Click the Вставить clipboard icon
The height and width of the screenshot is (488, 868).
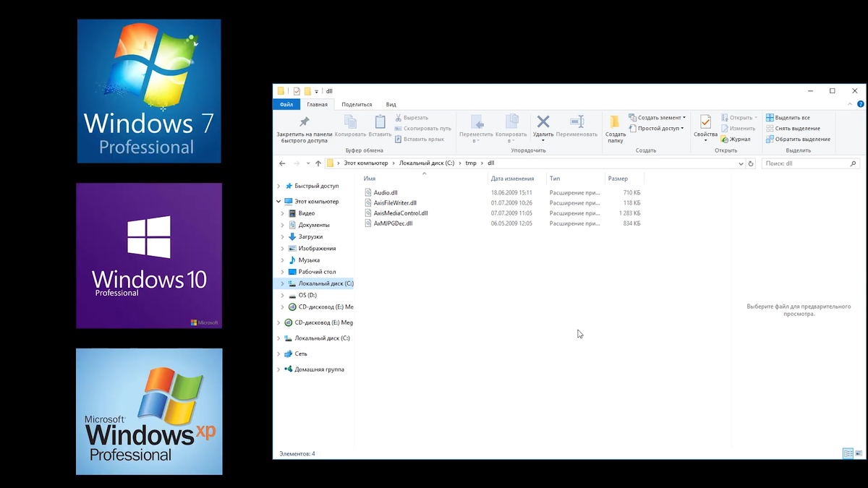380,121
